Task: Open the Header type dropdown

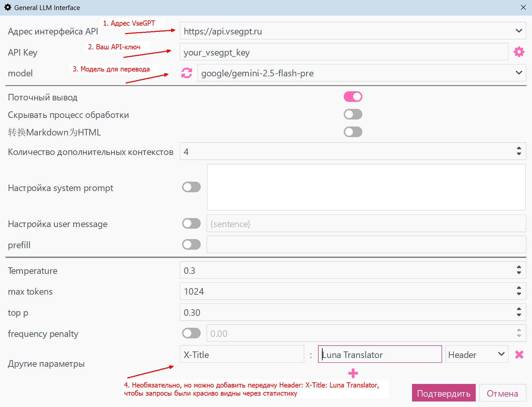Action: point(501,354)
